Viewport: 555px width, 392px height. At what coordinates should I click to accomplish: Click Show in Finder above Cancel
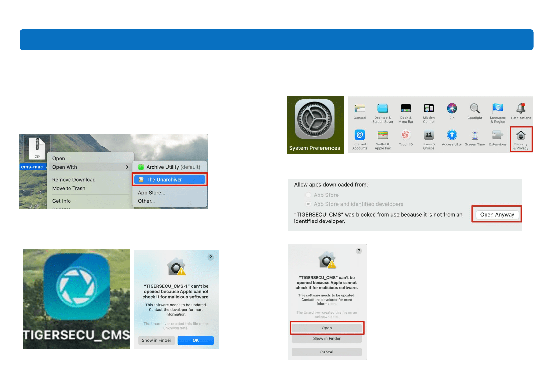(327, 338)
